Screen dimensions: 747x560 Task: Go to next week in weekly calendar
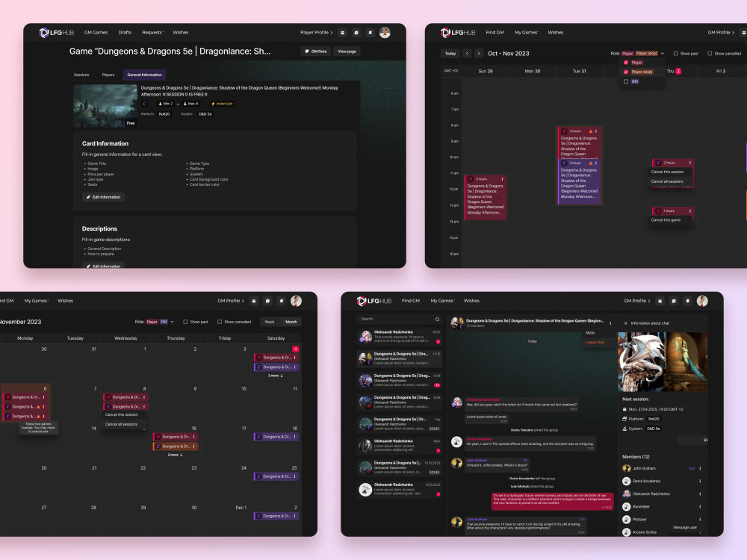coord(479,53)
